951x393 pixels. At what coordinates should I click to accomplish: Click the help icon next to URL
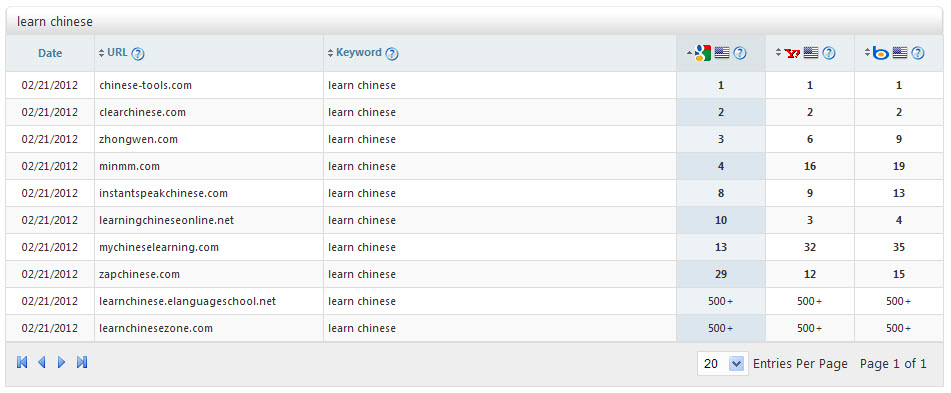tap(138, 53)
